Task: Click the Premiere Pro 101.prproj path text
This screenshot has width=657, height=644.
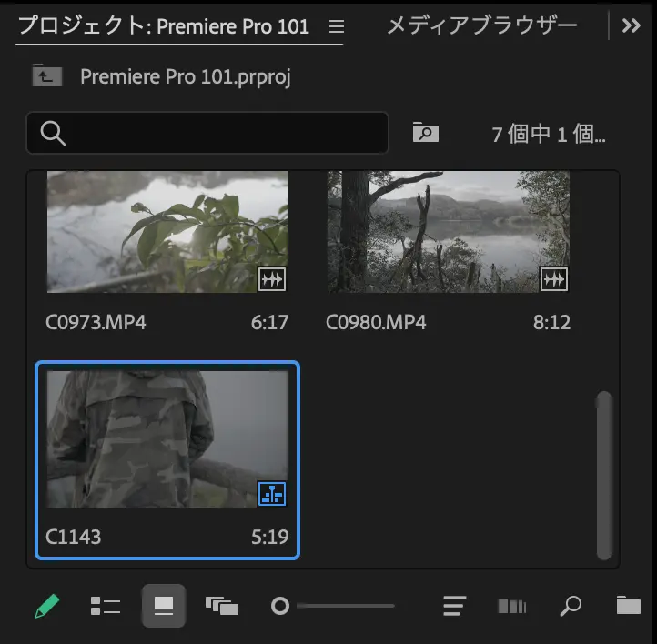Action: pyautogui.click(x=186, y=77)
